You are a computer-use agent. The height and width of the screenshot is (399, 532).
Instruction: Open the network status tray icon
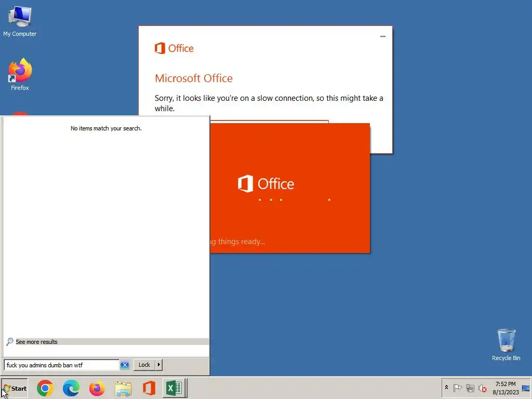tap(470, 388)
